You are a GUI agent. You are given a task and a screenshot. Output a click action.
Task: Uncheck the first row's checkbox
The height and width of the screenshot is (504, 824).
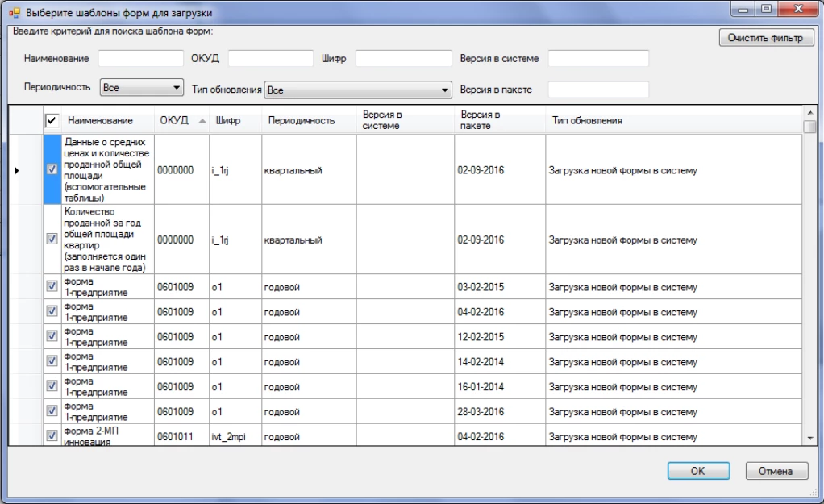click(x=52, y=170)
